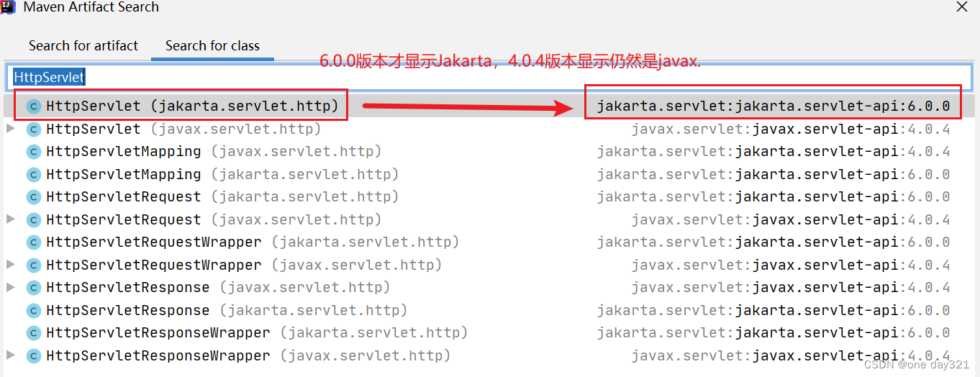Close the Maven Artifact Search dialog

tap(962, 7)
